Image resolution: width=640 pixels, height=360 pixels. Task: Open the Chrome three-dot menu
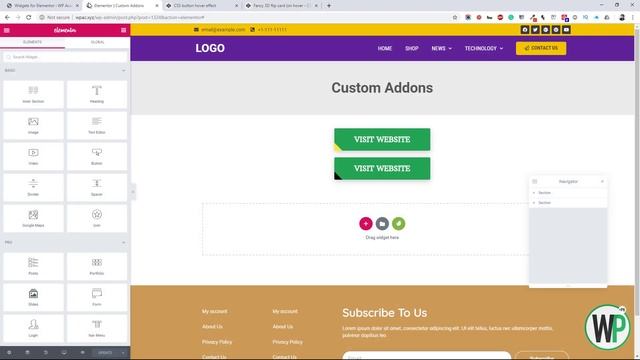(633, 18)
